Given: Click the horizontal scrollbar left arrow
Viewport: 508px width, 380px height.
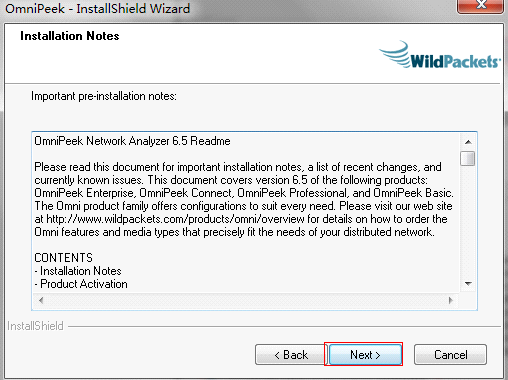Looking at the screenshot, I should (x=41, y=300).
